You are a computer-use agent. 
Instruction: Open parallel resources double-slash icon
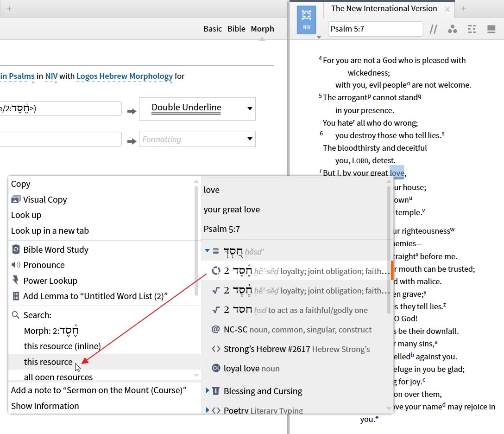(x=433, y=29)
